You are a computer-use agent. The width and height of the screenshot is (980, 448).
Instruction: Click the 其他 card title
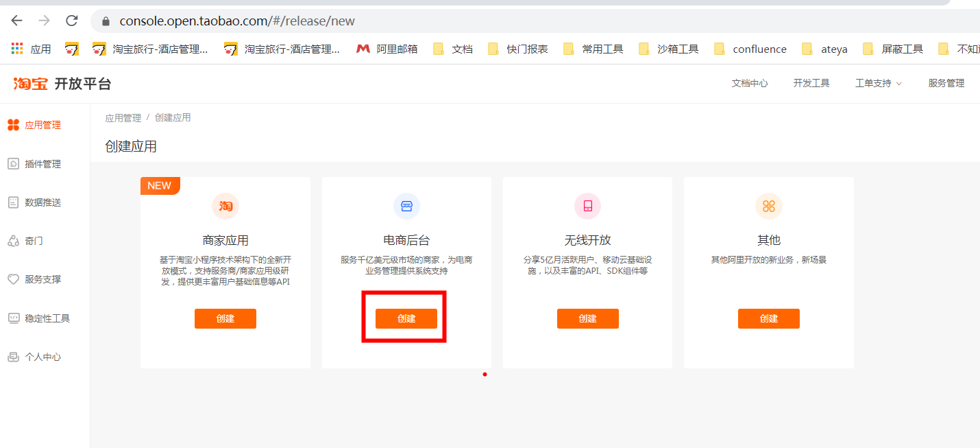769,240
